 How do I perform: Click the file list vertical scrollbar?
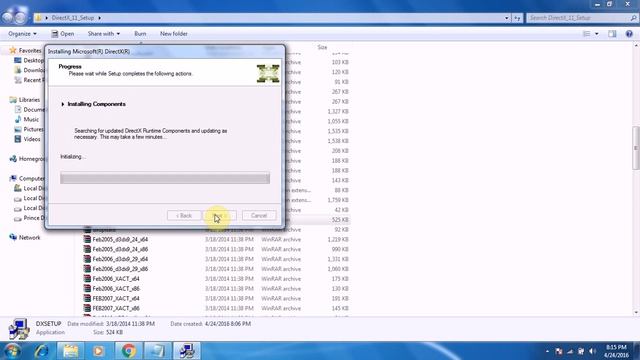pos(636,148)
